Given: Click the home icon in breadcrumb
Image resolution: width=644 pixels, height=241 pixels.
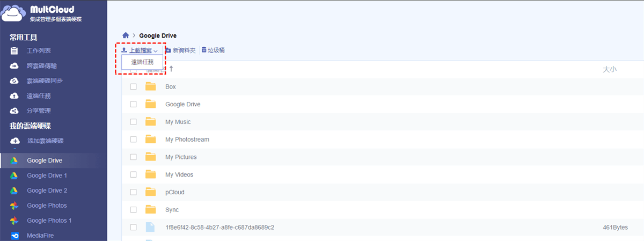Looking at the screenshot, I should (x=126, y=35).
